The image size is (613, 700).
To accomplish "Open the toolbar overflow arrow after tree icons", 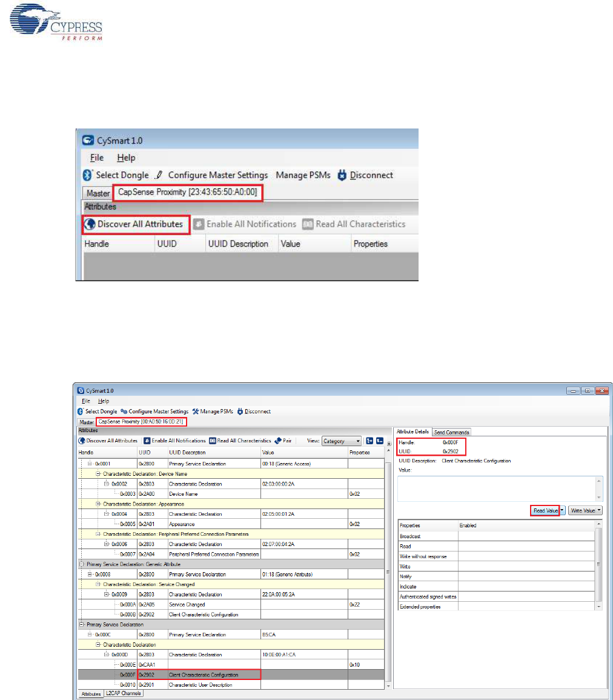I will [389, 444].
